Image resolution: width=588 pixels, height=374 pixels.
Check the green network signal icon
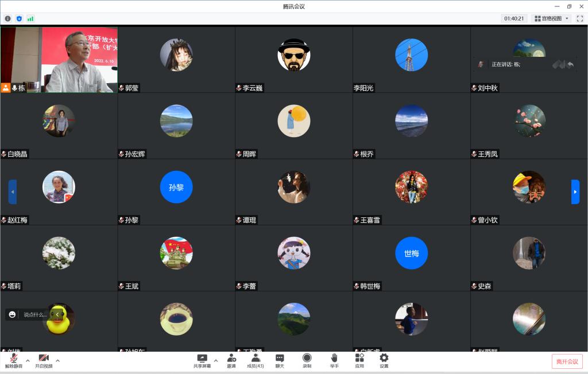[x=30, y=18]
